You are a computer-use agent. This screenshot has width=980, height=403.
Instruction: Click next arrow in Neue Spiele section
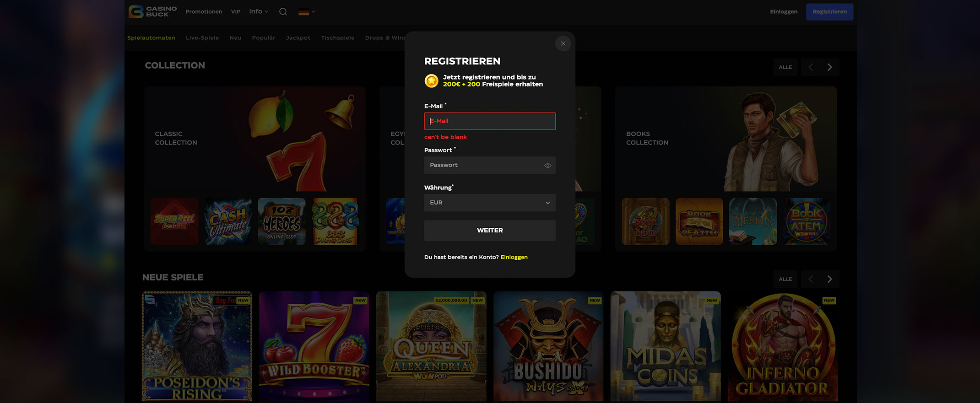pos(830,279)
